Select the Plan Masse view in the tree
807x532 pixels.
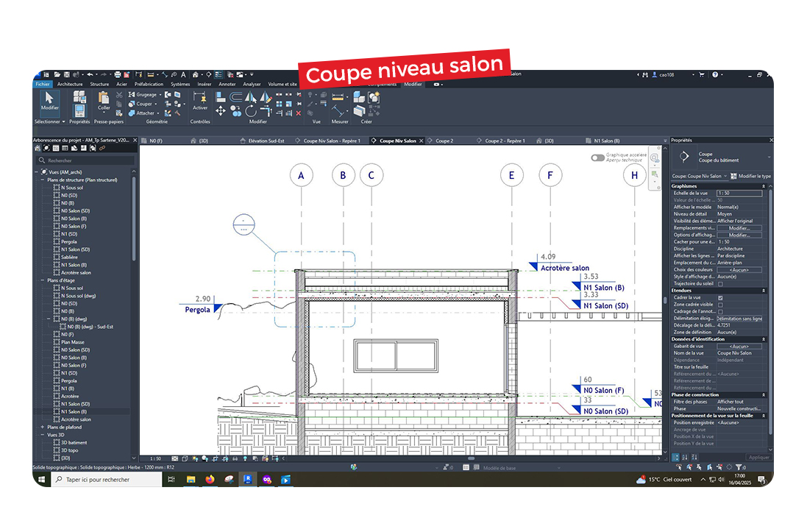pos(73,342)
